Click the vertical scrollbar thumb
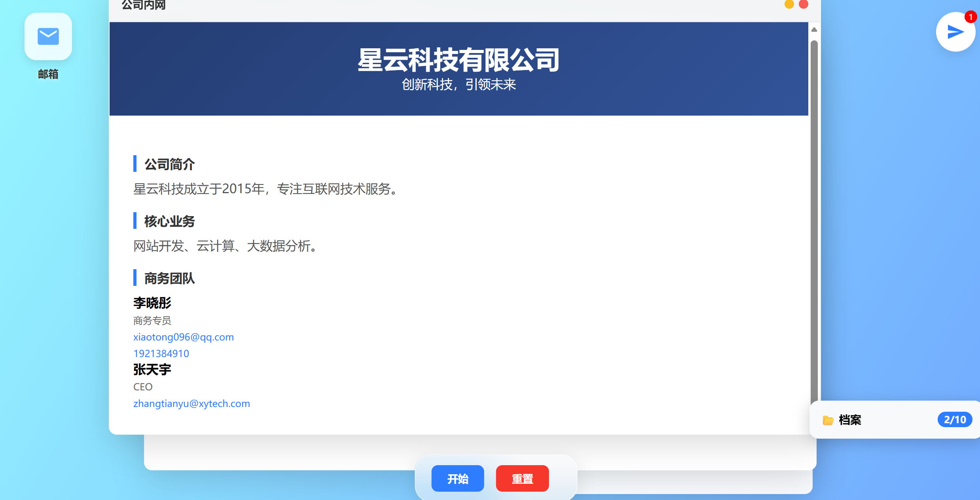The width and height of the screenshot is (980, 500). point(814,222)
